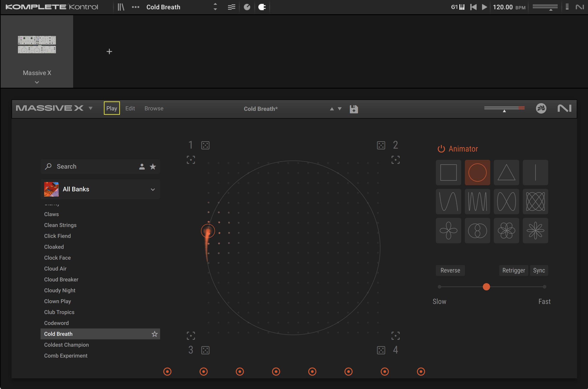Image resolution: width=588 pixels, height=389 pixels.
Task: Load the Click Fiend preset
Action: coord(57,236)
